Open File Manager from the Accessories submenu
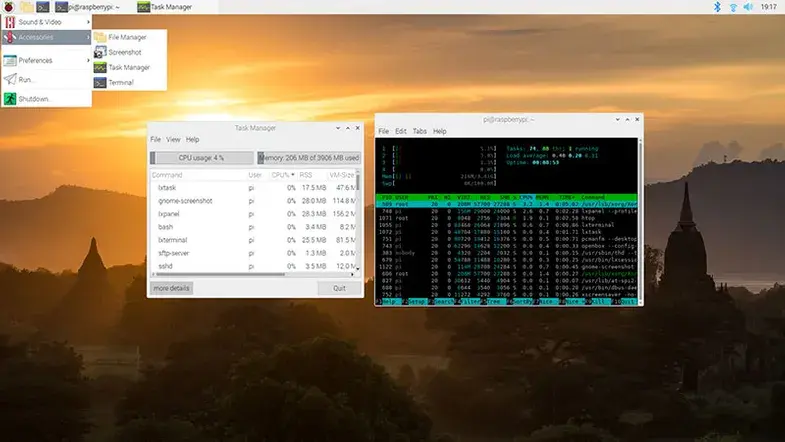 click(x=129, y=37)
